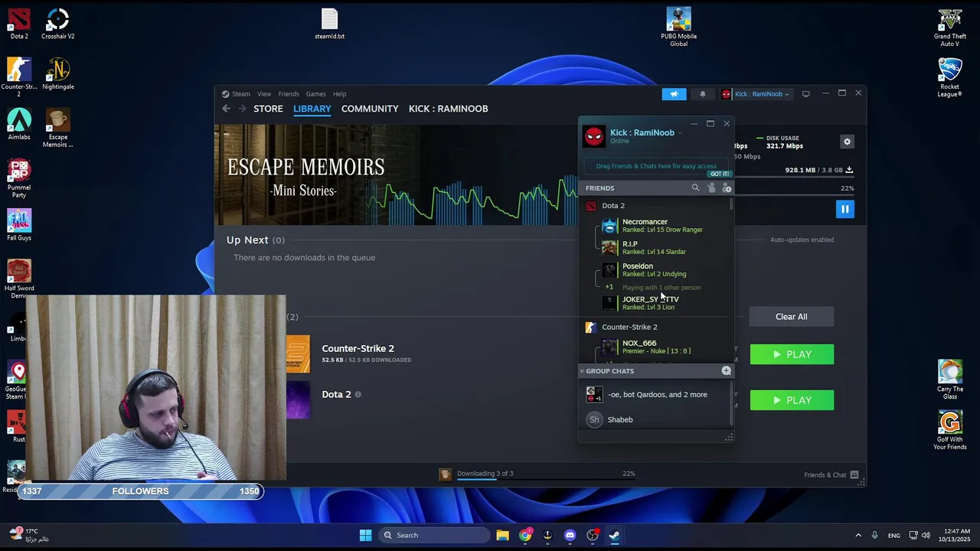Enter Big Picture mode via monitor icon
980x551 pixels.
[x=805, y=94]
